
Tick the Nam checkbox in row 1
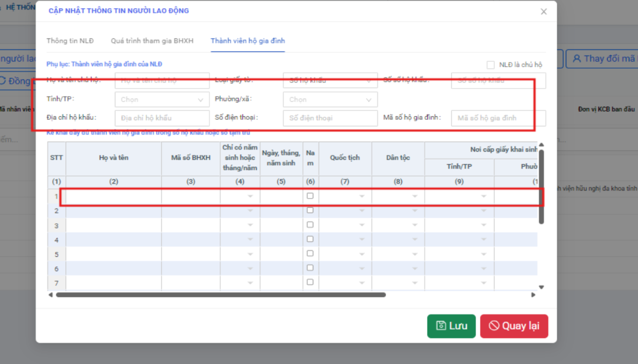tap(310, 196)
